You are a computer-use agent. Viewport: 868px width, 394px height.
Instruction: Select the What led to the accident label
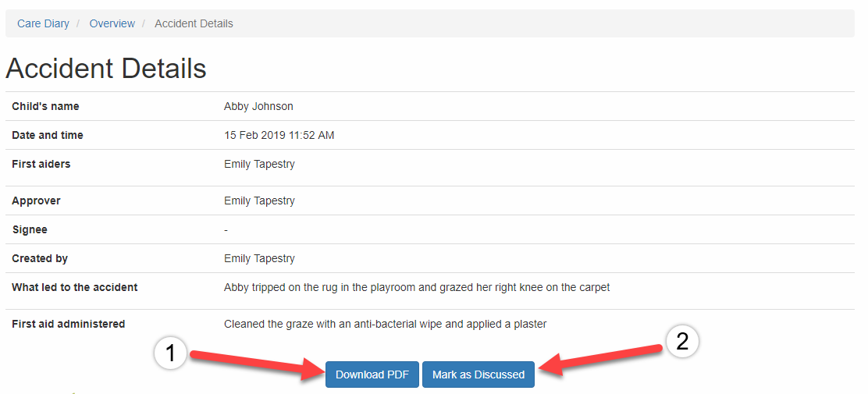pyautogui.click(x=75, y=287)
